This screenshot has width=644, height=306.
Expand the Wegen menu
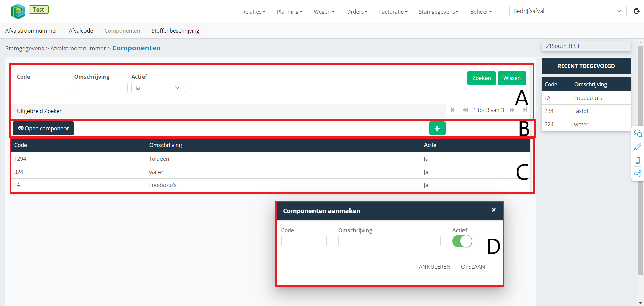[324, 12]
